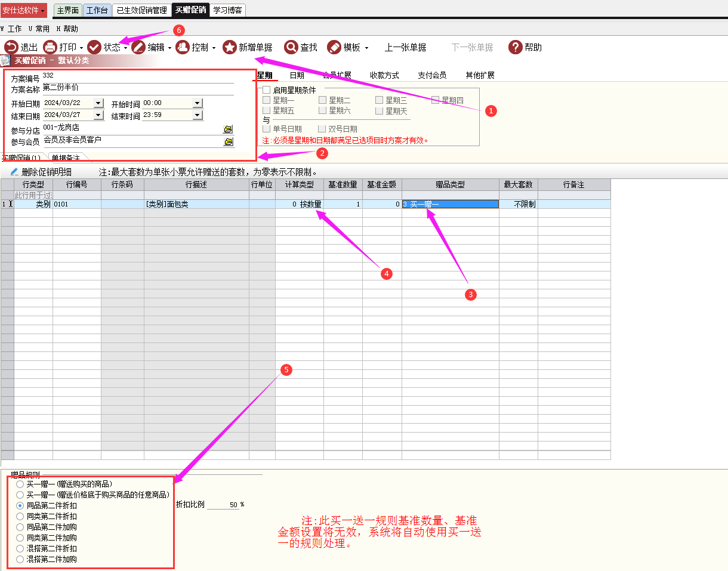The image size is (728, 571).
Task: Click the 控制 users icon
Action: point(182,47)
